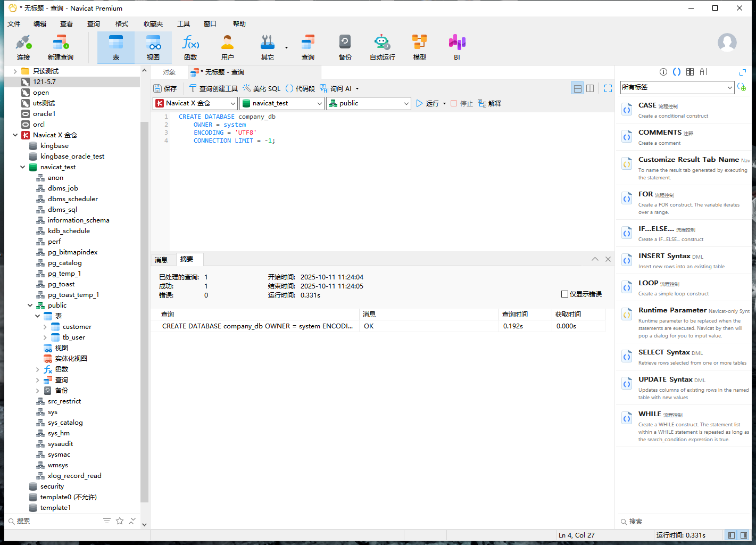Open the 编辑 menu
The image size is (756, 545).
click(x=40, y=24)
